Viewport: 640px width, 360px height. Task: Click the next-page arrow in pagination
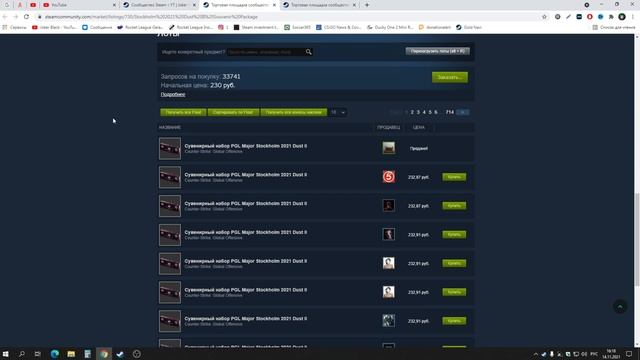(462, 112)
